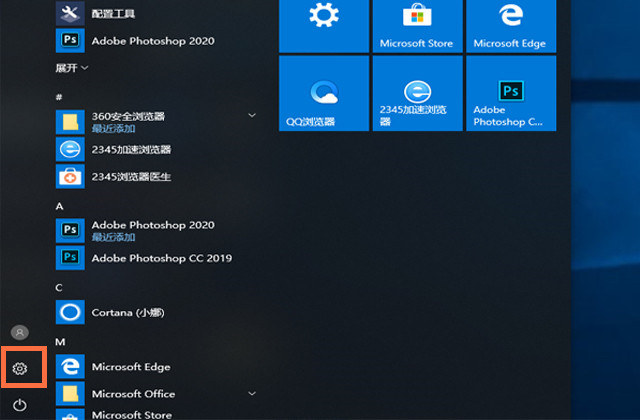
Task: Click the M section letter header
Action: pyautogui.click(x=60, y=342)
